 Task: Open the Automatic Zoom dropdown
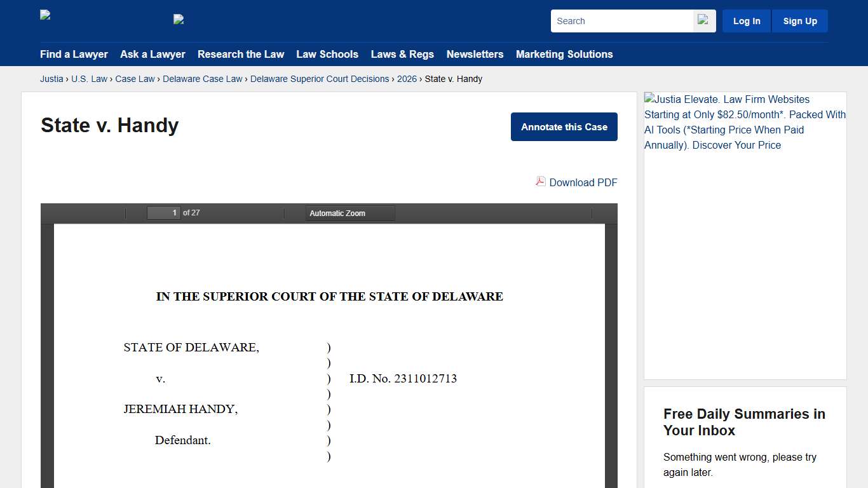tap(349, 213)
